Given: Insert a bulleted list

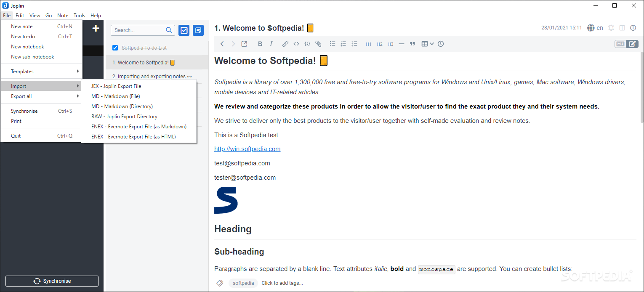Looking at the screenshot, I should pos(333,44).
